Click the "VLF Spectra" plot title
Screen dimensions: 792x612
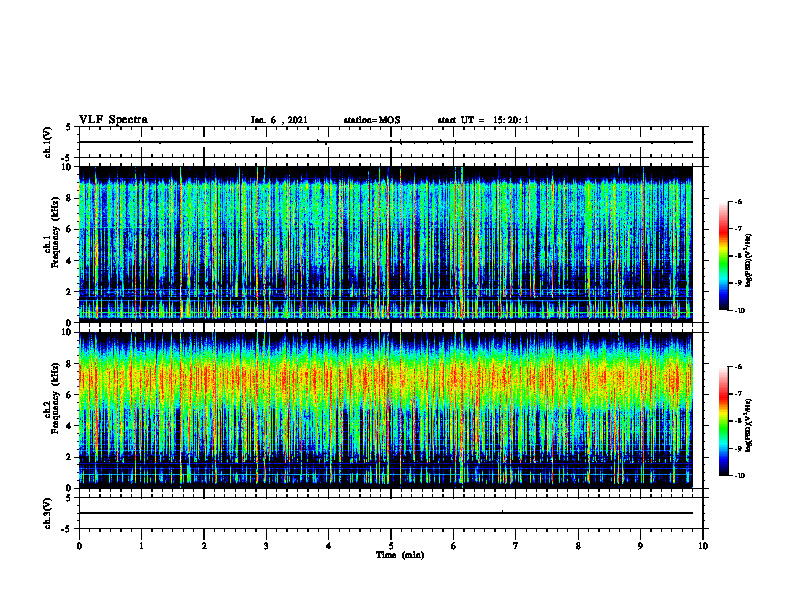pos(113,120)
